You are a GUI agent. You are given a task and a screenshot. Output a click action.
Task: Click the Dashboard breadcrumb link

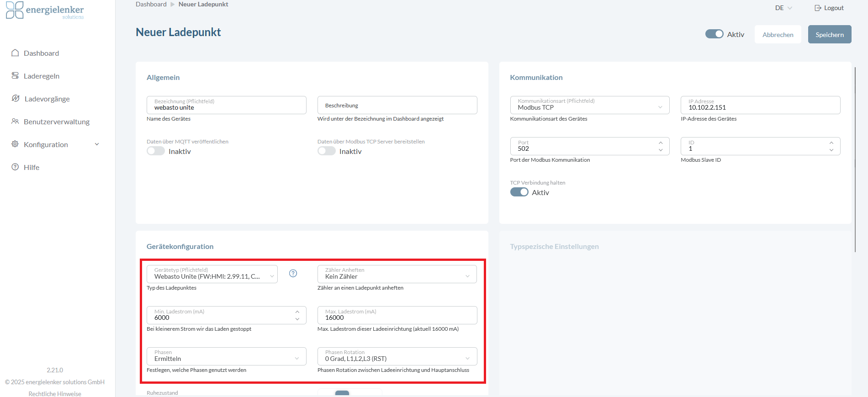[151, 4]
